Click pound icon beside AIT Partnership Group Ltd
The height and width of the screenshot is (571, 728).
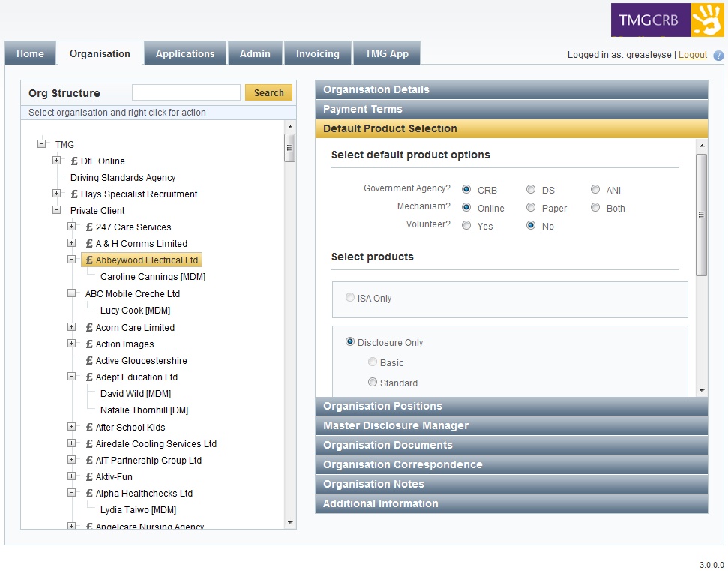click(89, 461)
